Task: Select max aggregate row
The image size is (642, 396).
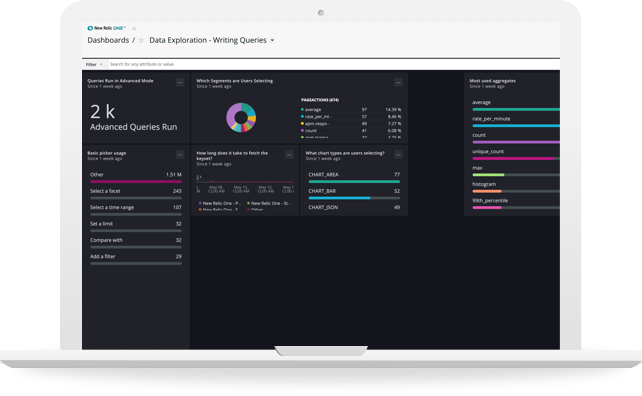Action: click(x=516, y=171)
